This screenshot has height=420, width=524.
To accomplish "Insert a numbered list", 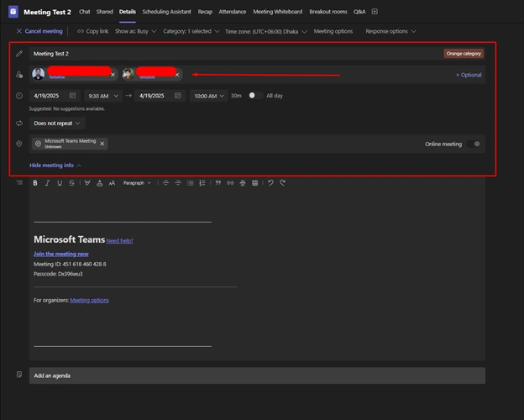I will coord(202,183).
